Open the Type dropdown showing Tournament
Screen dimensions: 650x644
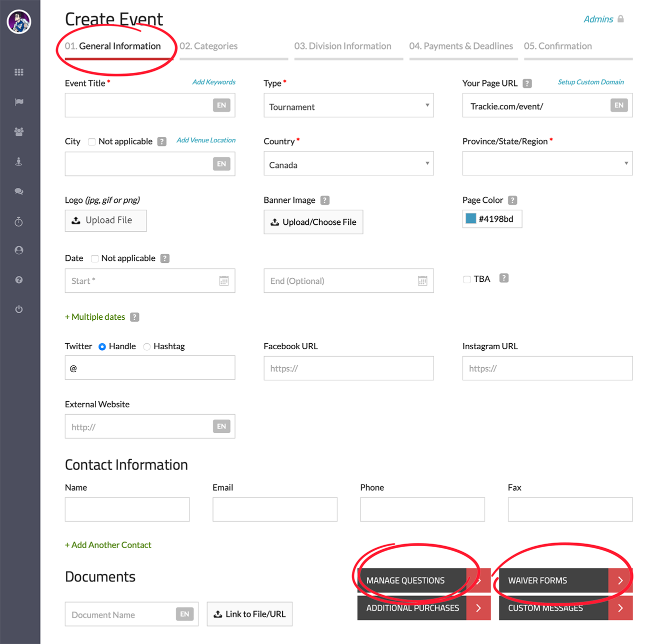pyautogui.click(x=348, y=106)
